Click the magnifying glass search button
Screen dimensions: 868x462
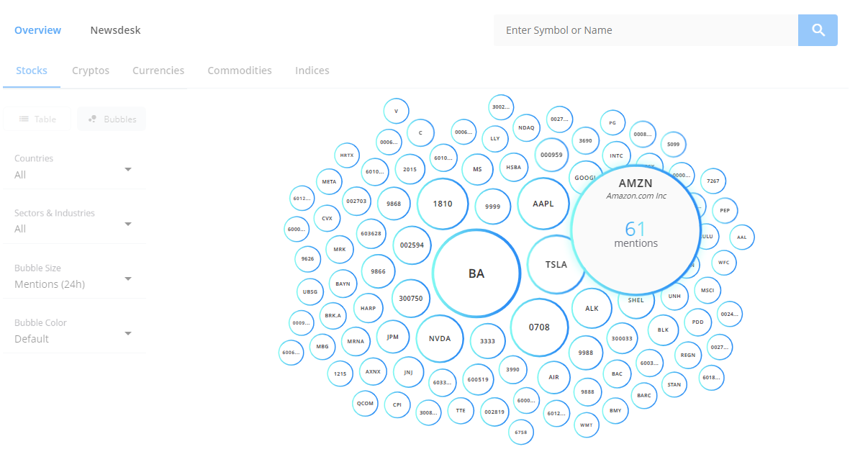818,30
